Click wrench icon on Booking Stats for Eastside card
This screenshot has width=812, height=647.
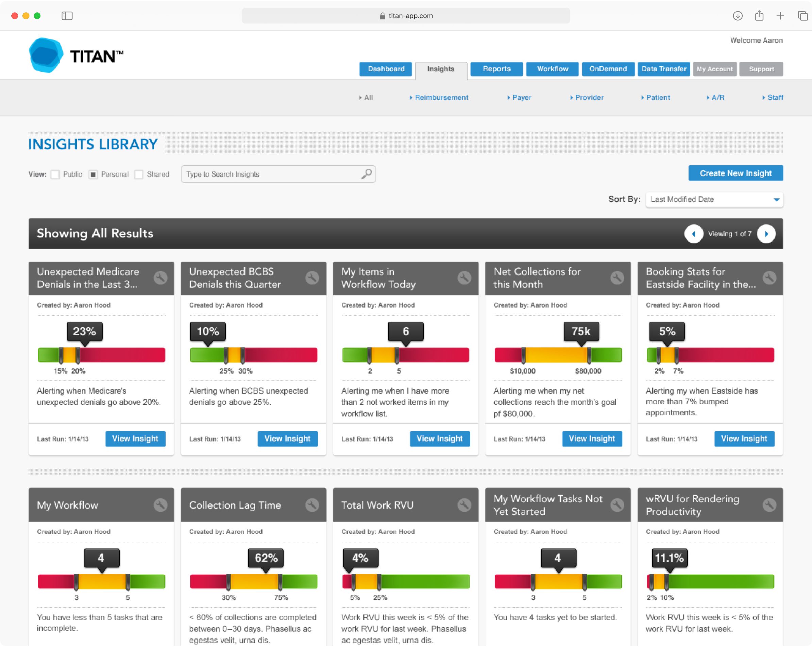coord(769,278)
